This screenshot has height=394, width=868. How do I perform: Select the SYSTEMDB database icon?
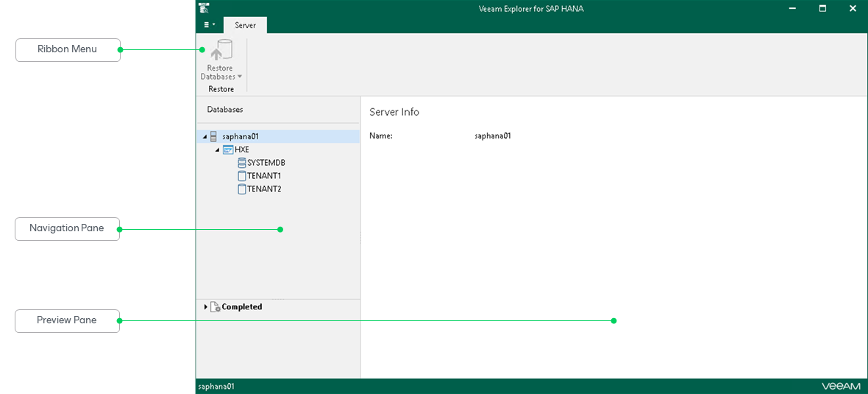(x=241, y=162)
